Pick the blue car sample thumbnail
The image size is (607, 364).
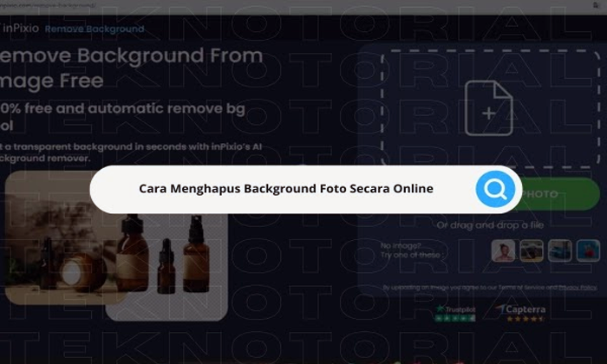click(560, 250)
